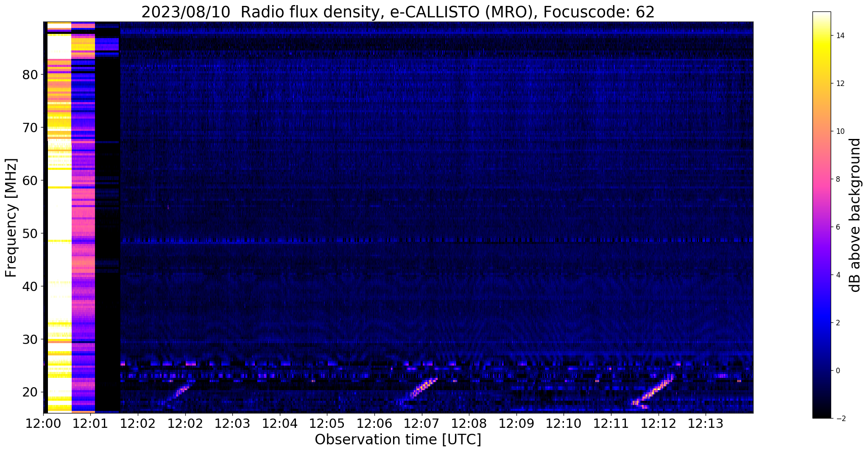
Task: Click the pink mid-range of the colorbar
Action: 821,182
